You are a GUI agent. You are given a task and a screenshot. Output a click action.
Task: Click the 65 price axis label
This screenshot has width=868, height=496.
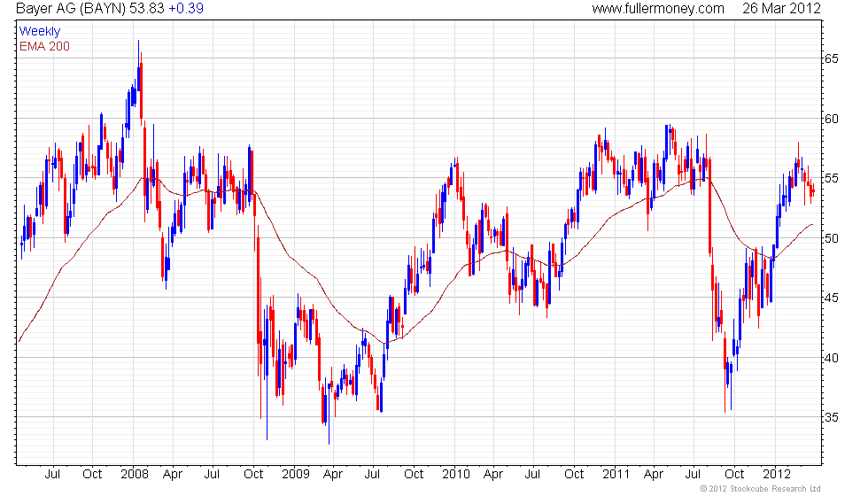pos(832,58)
